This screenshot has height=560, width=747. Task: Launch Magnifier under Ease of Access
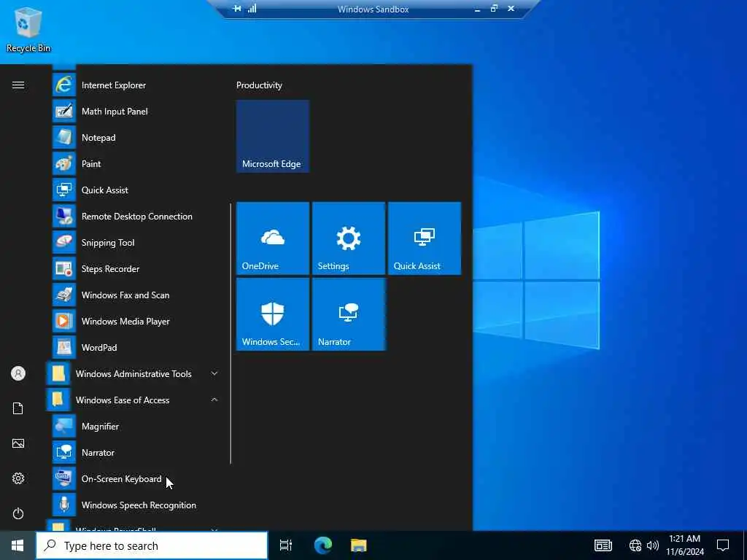(x=136, y=426)
